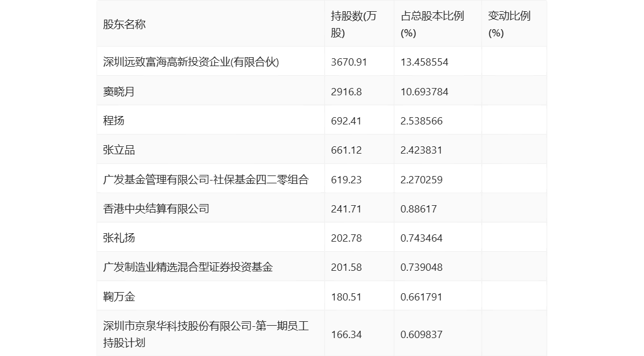This screenshot has height=356, width=644.
Task: Click the value 619.23
Action: 346,179
